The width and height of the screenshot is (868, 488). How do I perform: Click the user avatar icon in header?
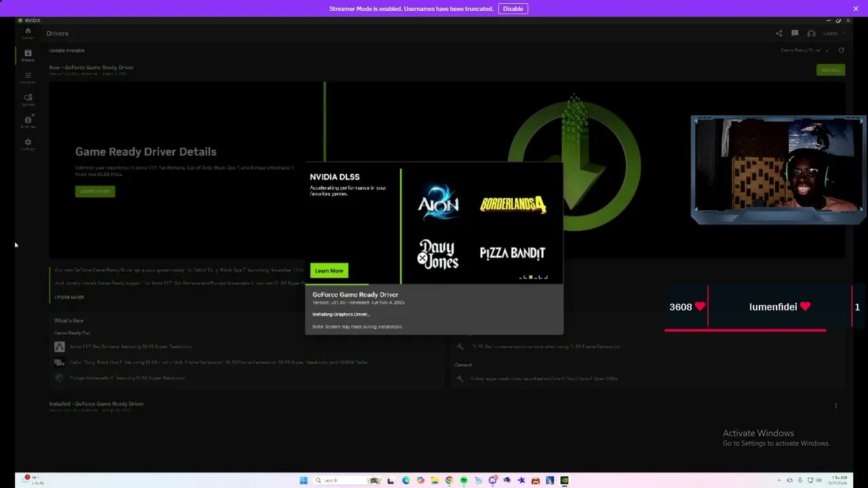[x=811, y=33]
